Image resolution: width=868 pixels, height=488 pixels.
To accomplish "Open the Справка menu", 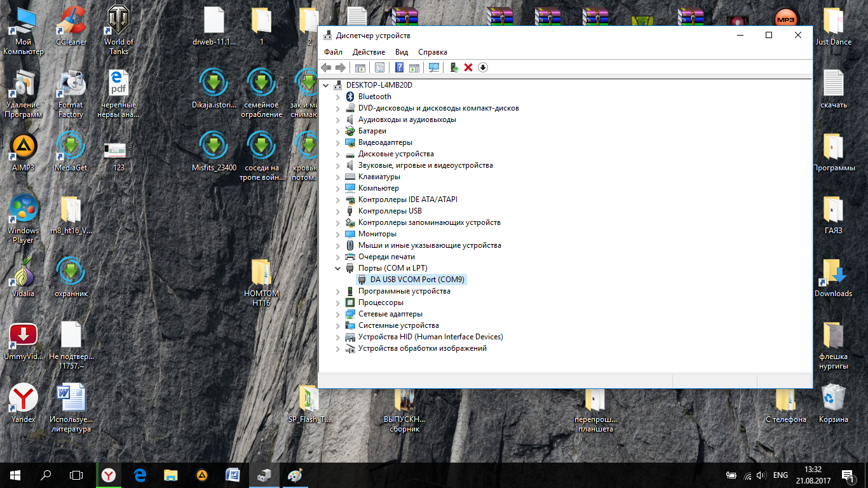I will point(432,52).
